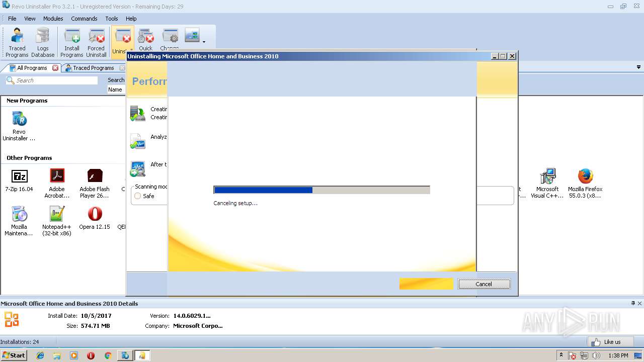This screenshot has width=644, height=362.
Task: Close the All Programs tab
Action: 55,68
